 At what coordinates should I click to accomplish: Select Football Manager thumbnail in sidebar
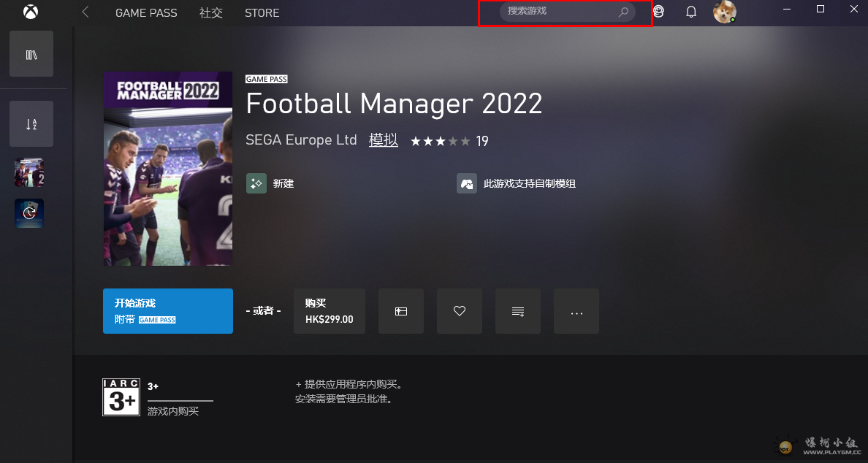click(x=28, y=172)
